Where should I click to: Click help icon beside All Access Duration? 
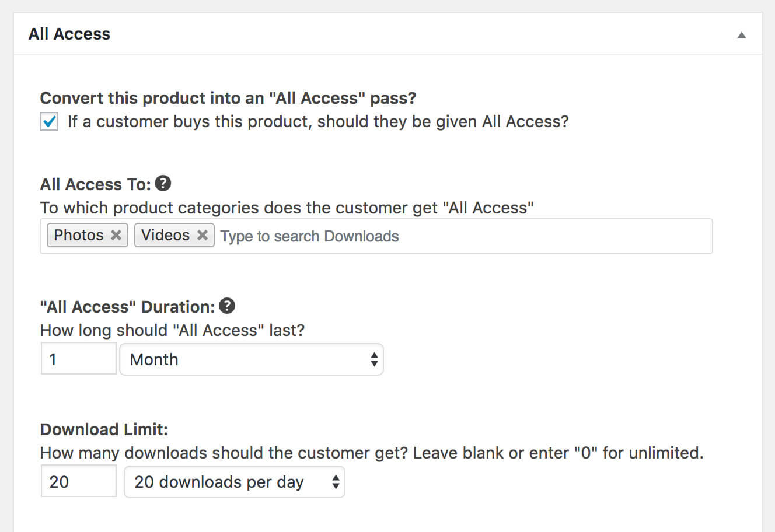click(x=227, y=306)
